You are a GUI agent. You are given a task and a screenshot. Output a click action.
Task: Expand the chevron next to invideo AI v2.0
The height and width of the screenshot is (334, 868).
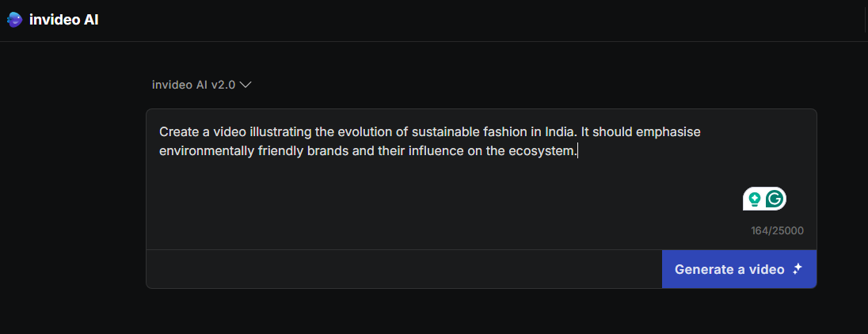point(246,85)
